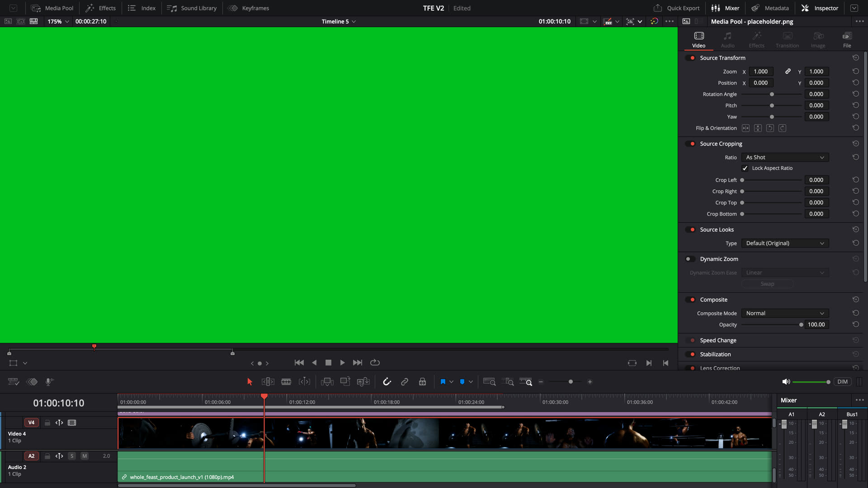This screenshot has width=868, height=488.
Task: Open the 175% viewer zoom dropdown
Action: click(58, 21)
